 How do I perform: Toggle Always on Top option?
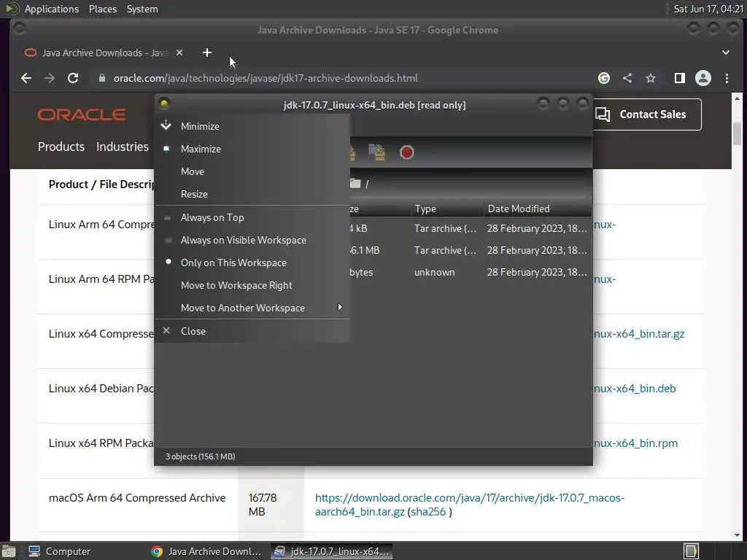[x=252, y=217]
